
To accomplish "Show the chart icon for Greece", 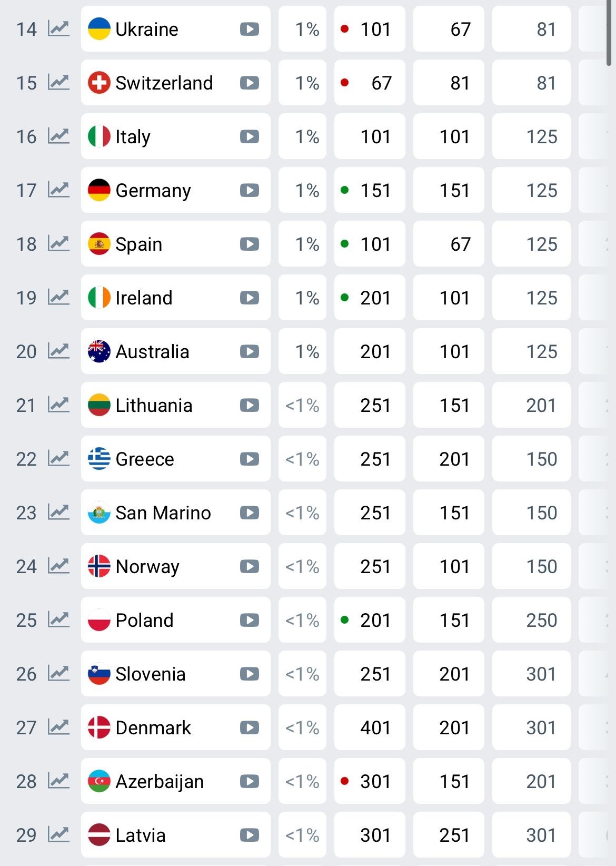I will tap(58, 458).
